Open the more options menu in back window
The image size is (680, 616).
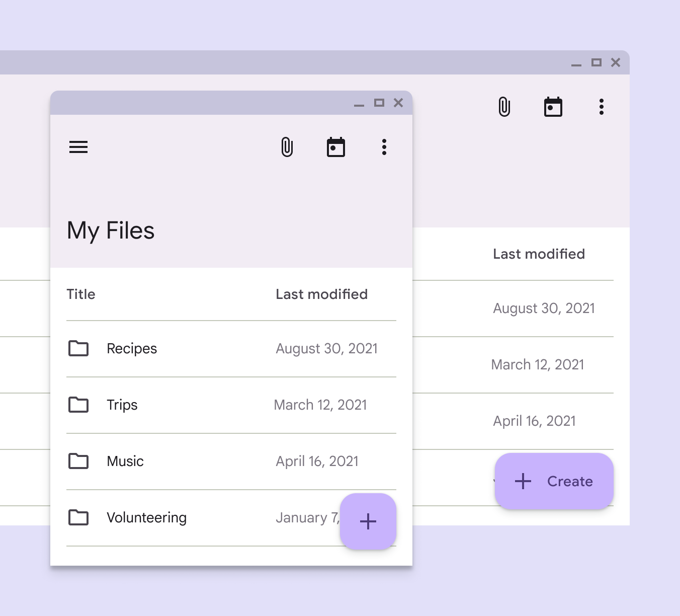pyautogui.click(x=602, y=107)
